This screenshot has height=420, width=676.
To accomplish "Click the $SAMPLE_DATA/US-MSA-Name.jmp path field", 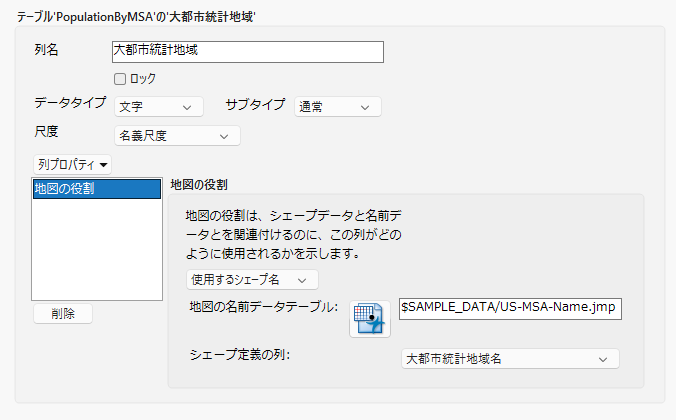I will point(510,308).
